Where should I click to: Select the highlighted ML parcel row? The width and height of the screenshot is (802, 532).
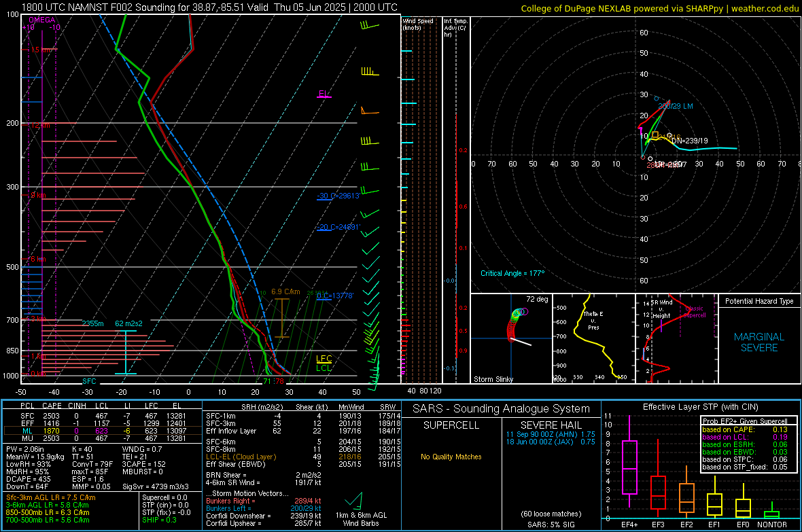(x=103, y=431)
